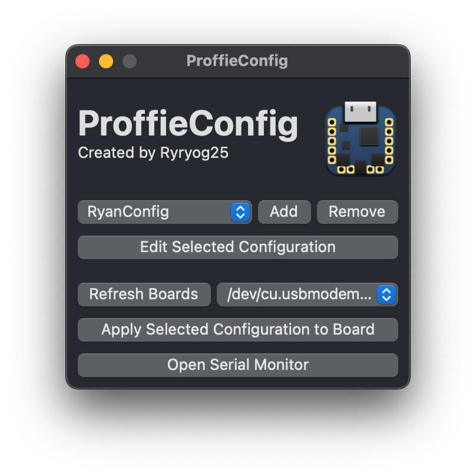The image size is (476, 476).
Task: Remove the RyanConfig configuration
Action: 358,212
